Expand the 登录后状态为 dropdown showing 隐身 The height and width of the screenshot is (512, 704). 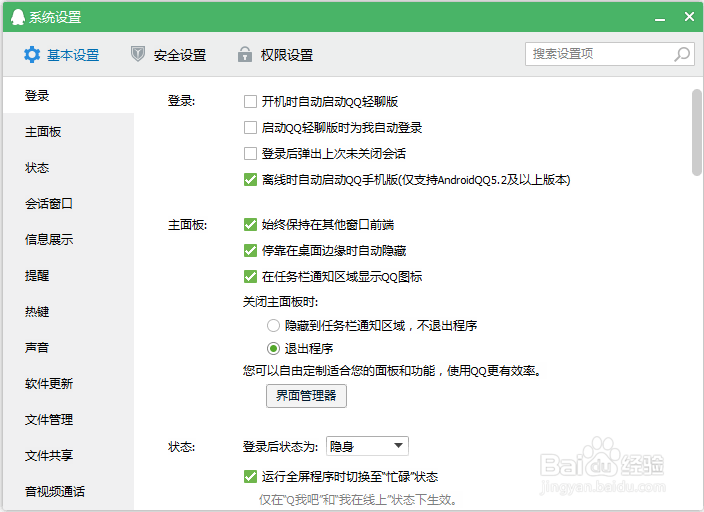(367, 446)
